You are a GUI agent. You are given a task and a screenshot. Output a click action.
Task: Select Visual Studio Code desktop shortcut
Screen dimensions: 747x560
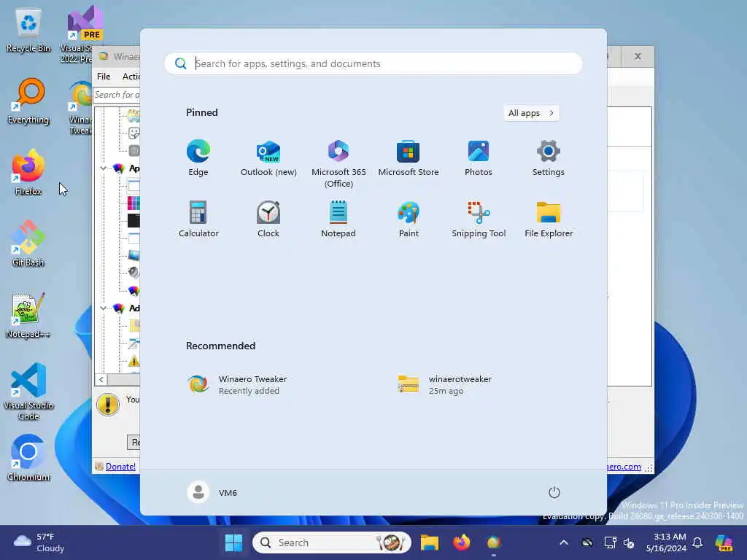point(28,392)
